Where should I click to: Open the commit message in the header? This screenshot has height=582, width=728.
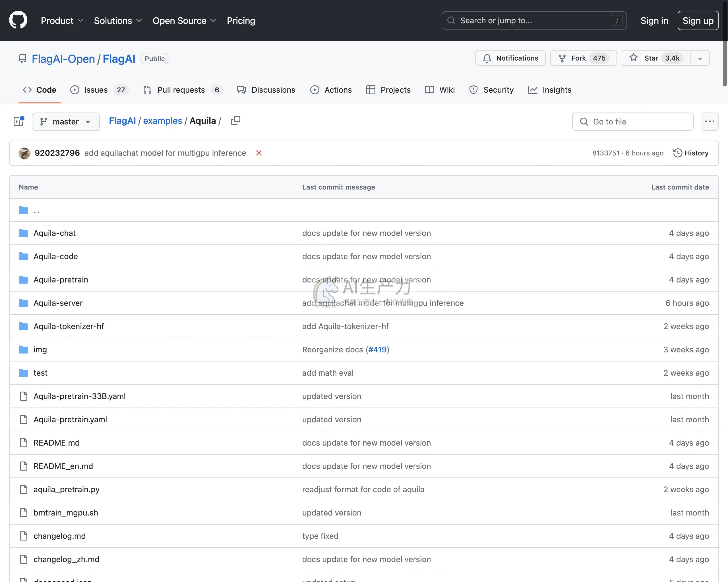click(x=165, y=153)
